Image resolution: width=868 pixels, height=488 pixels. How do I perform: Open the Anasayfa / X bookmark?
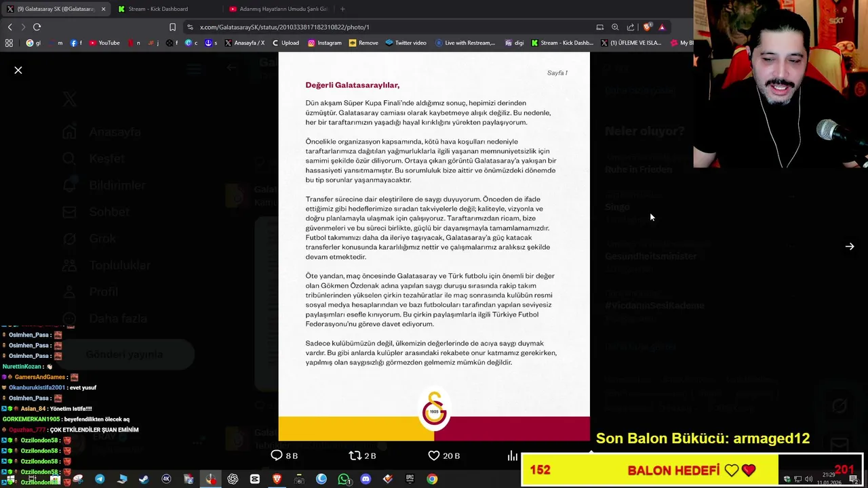tap(244, 43)
